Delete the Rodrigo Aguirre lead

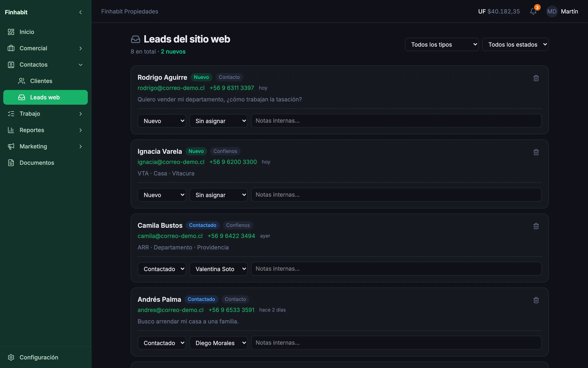(536, 78)
